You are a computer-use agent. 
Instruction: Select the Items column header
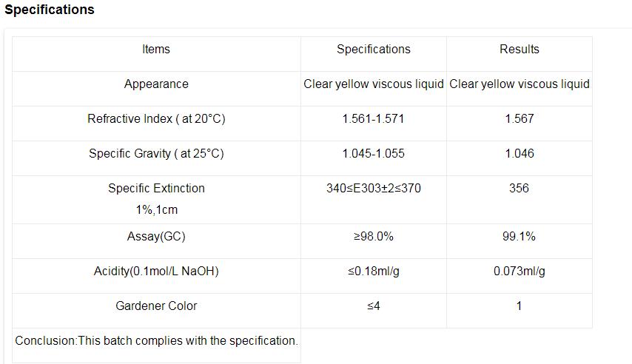pos(156,50)
